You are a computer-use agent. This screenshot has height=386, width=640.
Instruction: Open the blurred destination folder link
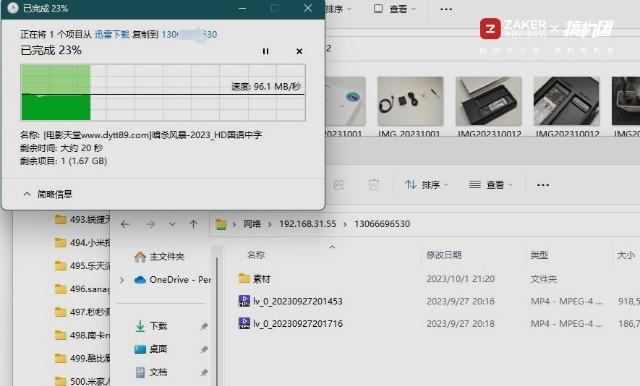[x=189, y=34]
